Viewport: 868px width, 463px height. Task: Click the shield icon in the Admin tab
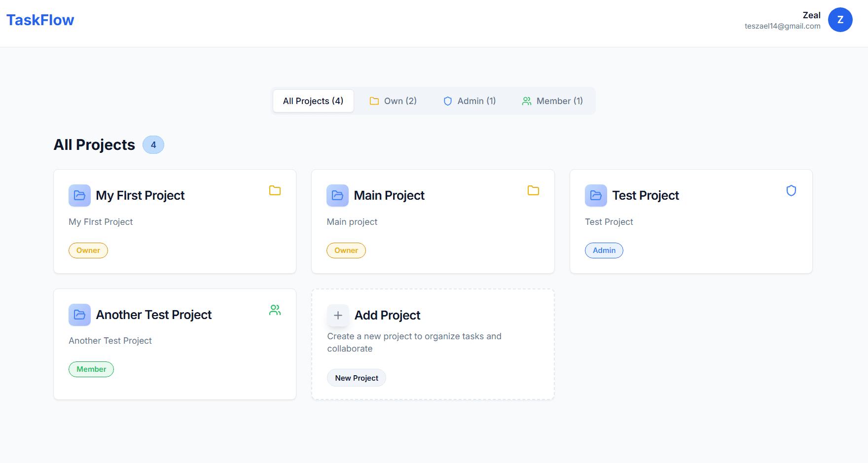point(447,101)
